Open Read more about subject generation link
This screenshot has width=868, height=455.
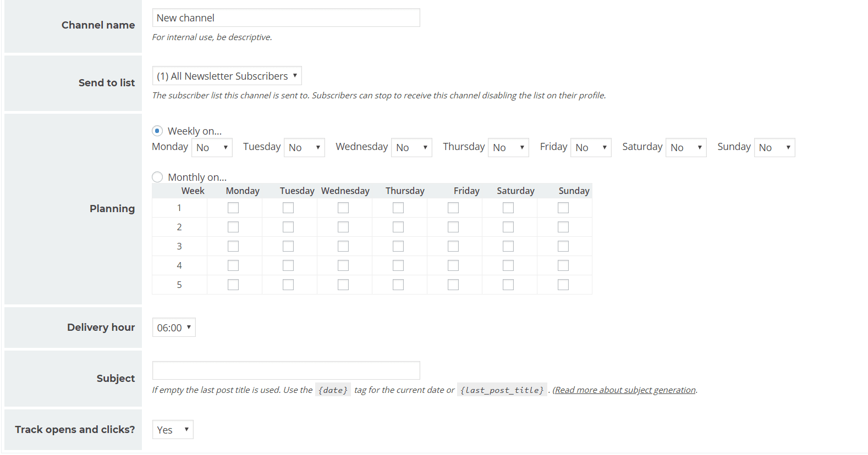coord(625,390)
